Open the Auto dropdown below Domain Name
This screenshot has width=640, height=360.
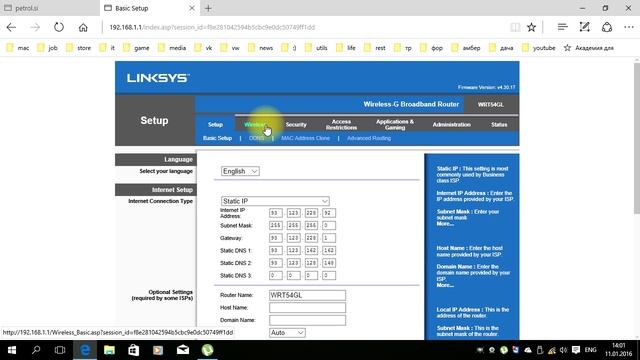[x=287, y=333]
